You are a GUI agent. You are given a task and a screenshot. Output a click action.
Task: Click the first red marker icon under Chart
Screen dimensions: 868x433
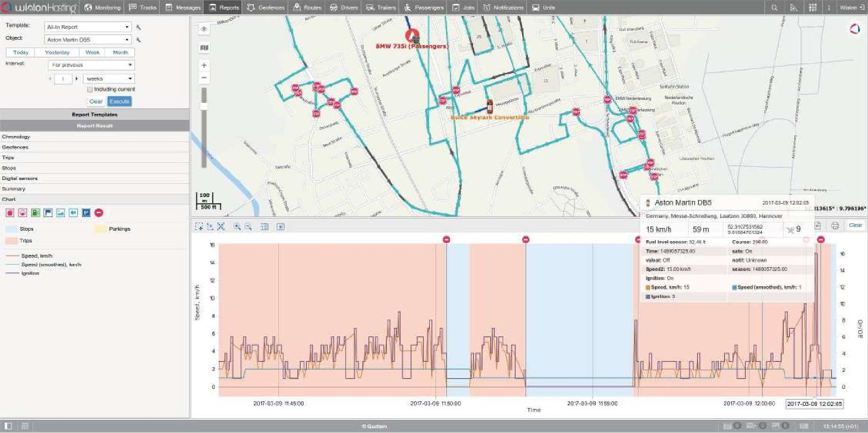coord(9,213)
